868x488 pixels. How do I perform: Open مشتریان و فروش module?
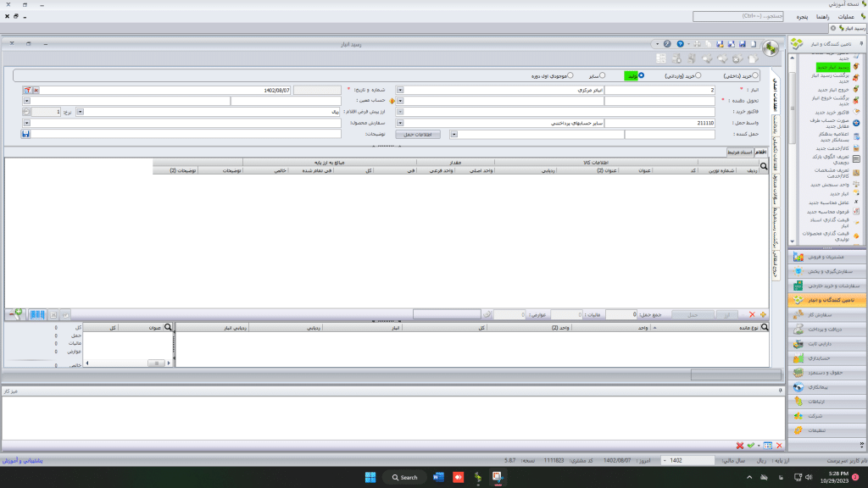(x=827, y=257)
